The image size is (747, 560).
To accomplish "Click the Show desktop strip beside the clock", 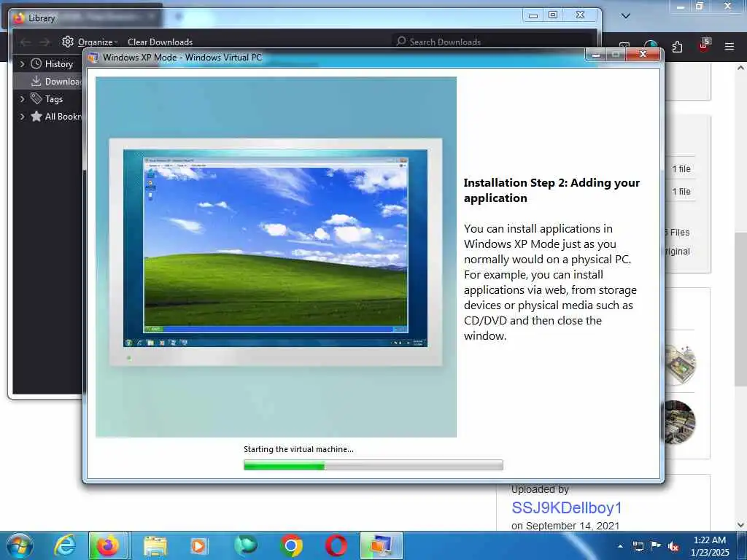I will click(x=743, y=545).
